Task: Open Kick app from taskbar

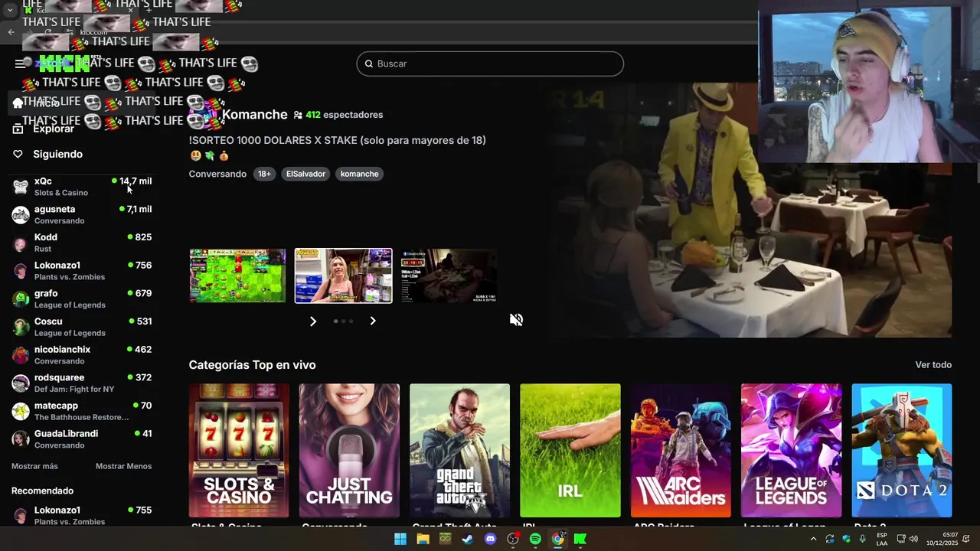Action: click(x=580, y=539)
